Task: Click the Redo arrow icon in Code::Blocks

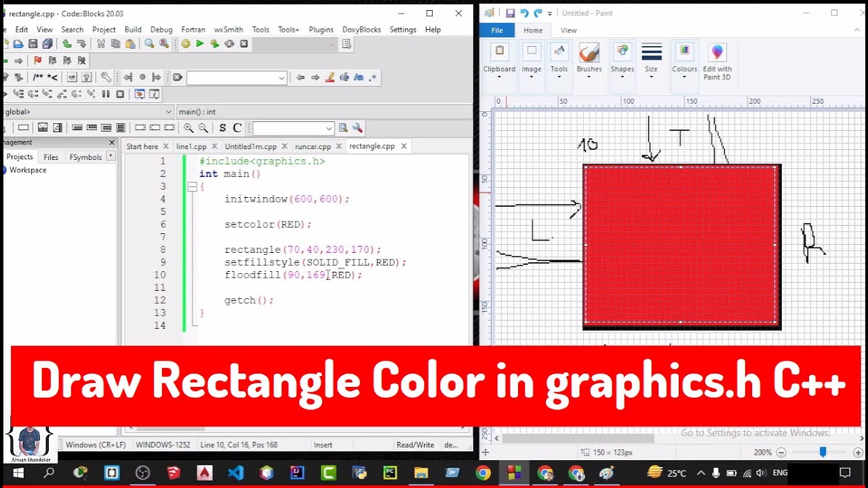Action: pos(81,44)
